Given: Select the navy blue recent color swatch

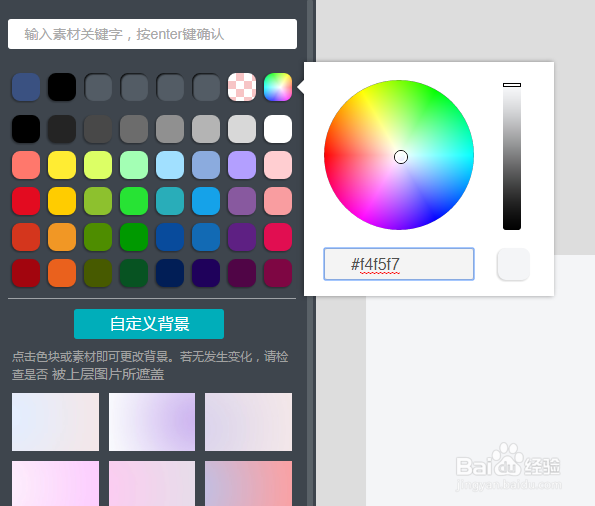Looking at the screenshot, I should (x=26, y=87).
